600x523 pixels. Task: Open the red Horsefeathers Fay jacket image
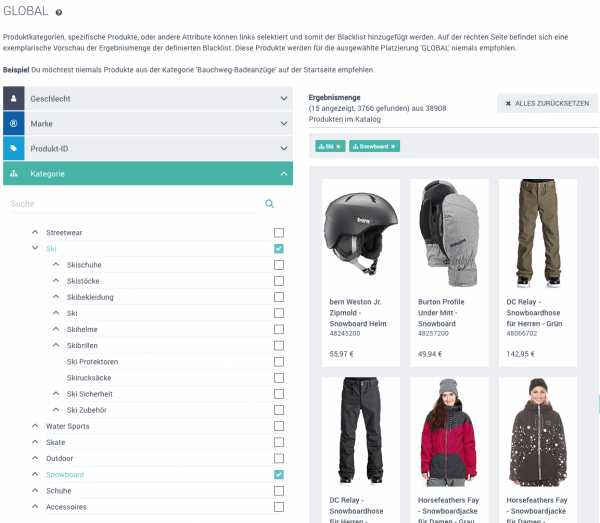click(x=449, y=432)
